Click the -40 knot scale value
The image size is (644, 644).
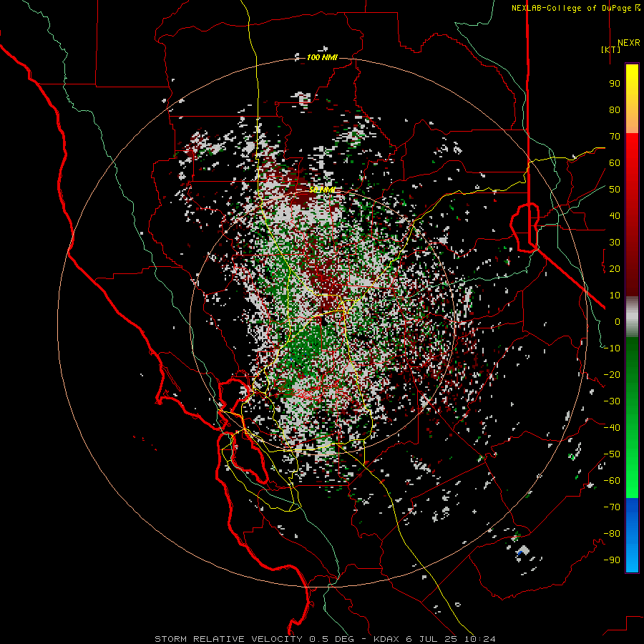[612, 428]
